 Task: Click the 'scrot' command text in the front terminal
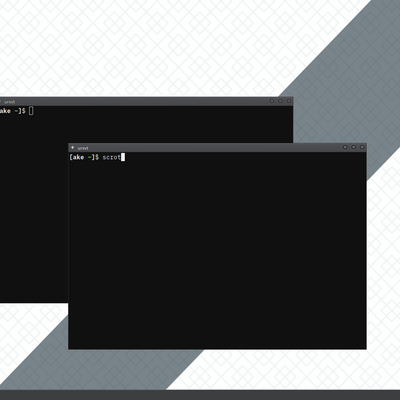[x=111, y=157]
